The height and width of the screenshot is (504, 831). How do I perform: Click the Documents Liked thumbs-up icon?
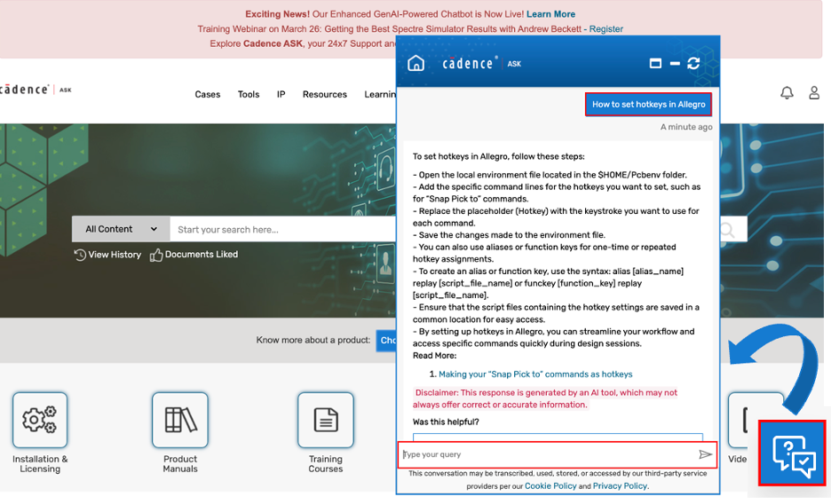click(x=156, y=256)
